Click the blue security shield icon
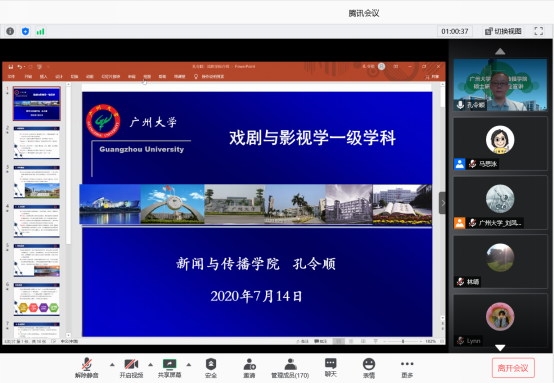Viewport: 554px width, 383px height. click(x=25, y=31)
